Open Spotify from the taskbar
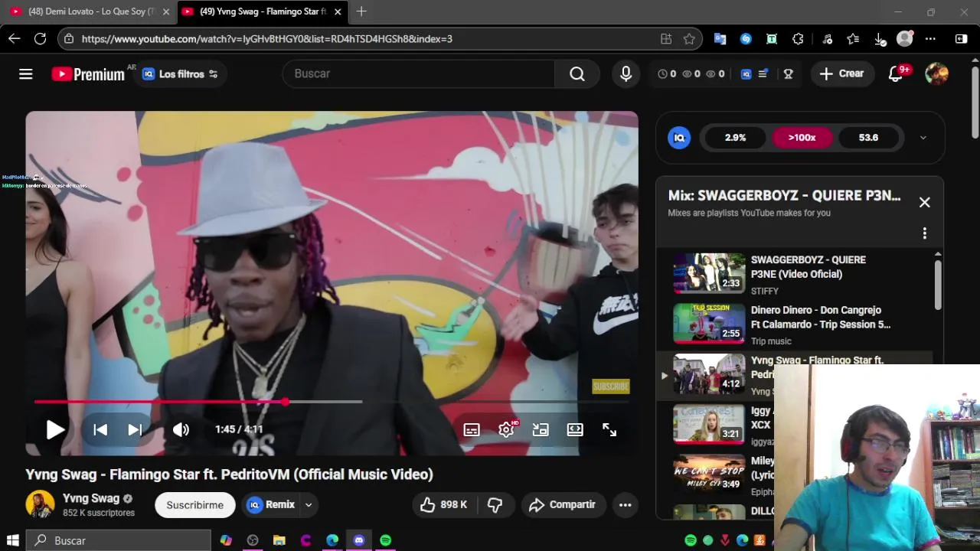 tap(385, 540)
